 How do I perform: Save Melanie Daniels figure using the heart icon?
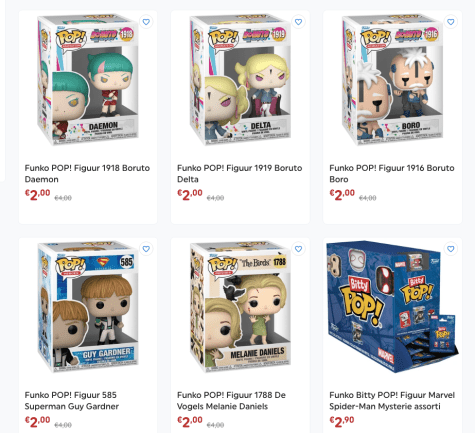click(x=298, y=249)
